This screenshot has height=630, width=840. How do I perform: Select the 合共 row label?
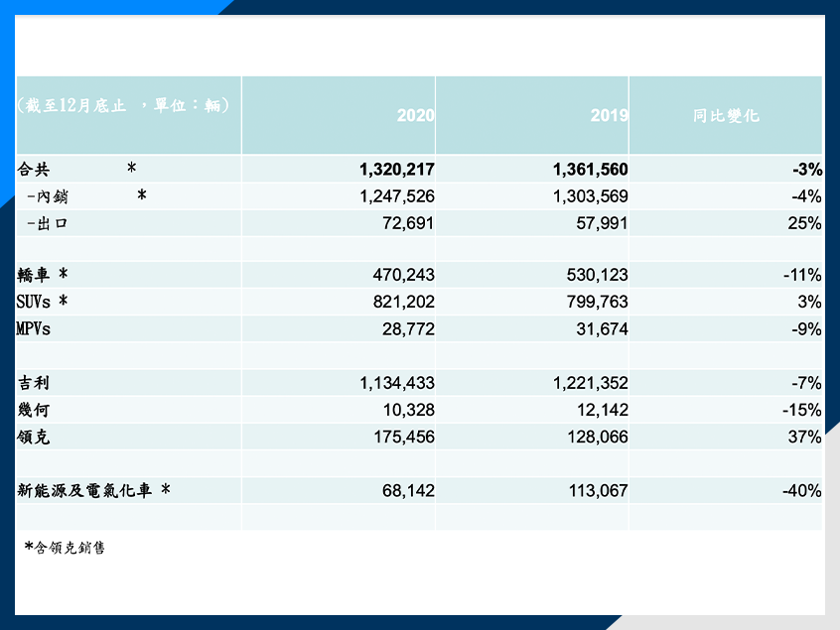tap(33, 169)
